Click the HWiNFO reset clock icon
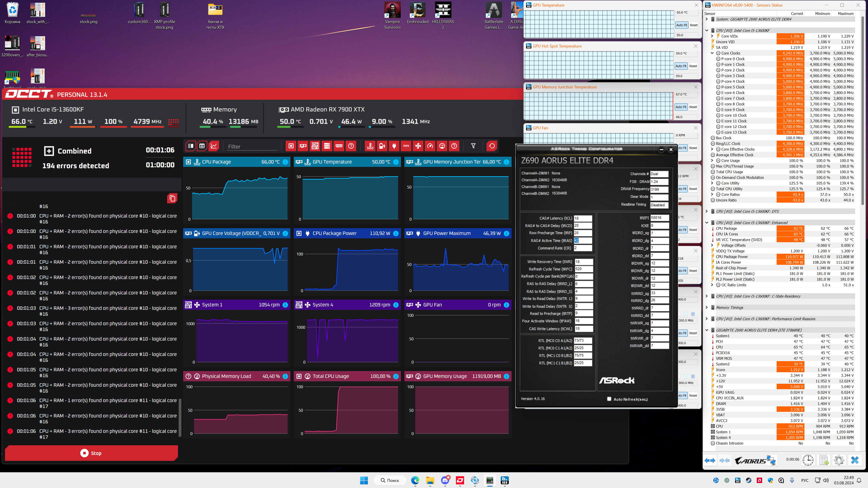 [808, 460]
